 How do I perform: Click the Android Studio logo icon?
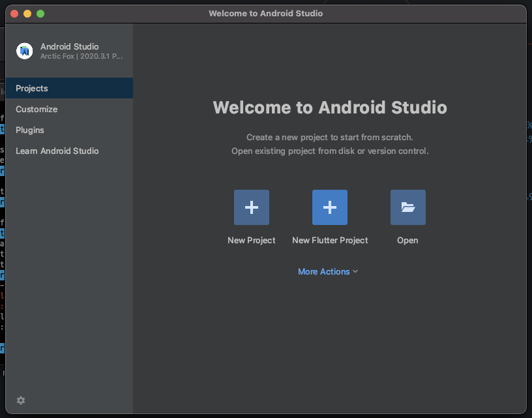(x=24, y=51)
